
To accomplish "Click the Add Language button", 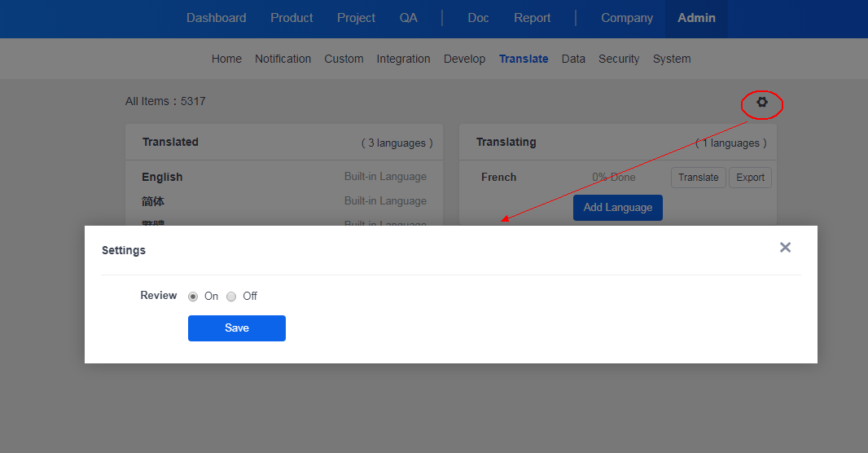I will click(x=617, y=207).
